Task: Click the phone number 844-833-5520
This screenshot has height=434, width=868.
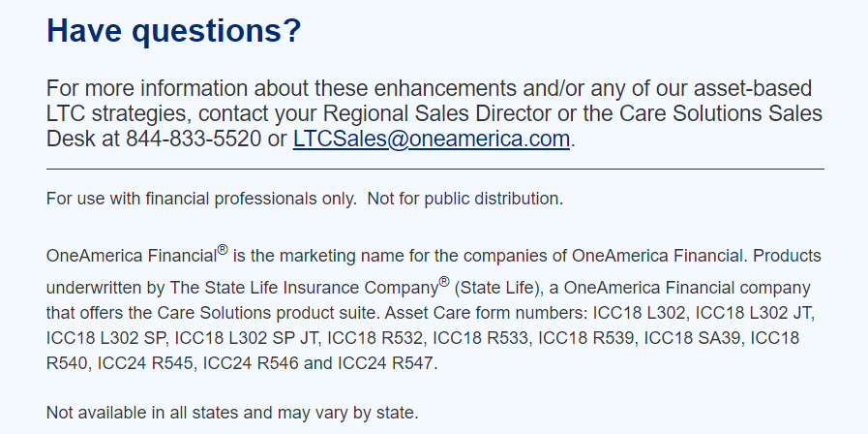Action: pos(194,139)
